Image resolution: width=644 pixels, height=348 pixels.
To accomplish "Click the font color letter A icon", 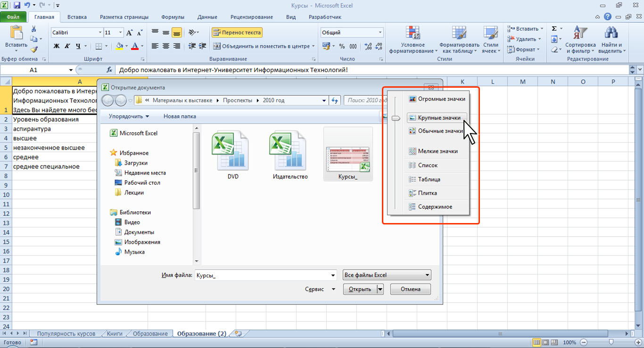I will click(x=135, y=46).
